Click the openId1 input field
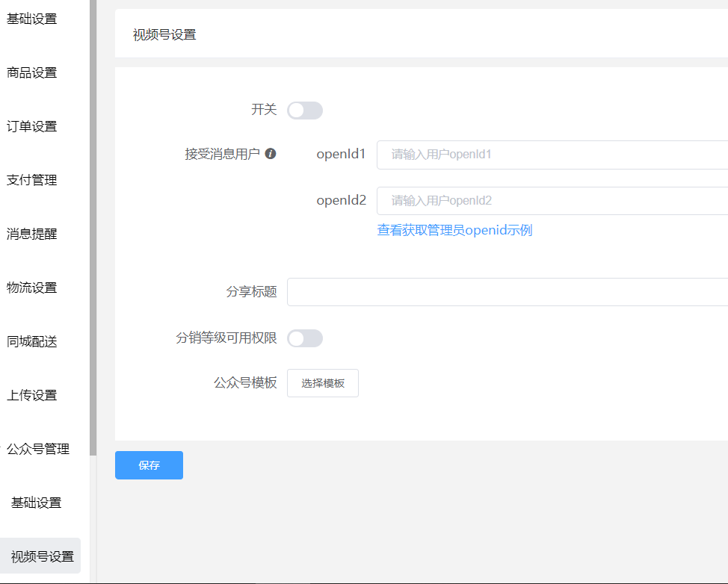Image resolution: width=728 pixels, height=584 pixels. tap(552, 155)
